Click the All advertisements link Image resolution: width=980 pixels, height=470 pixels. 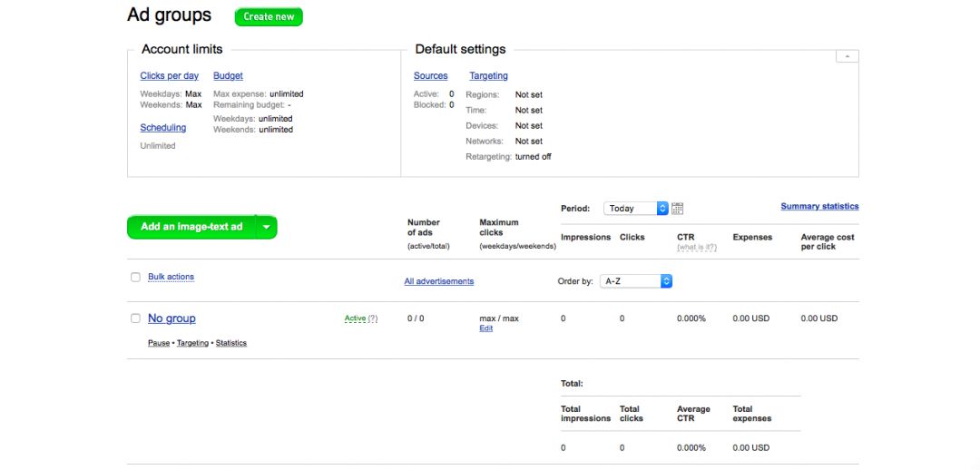[438, 281]
